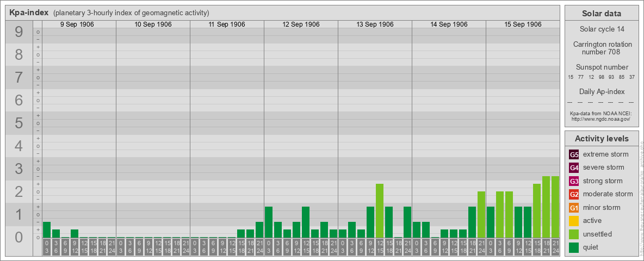Screen dimensions: 644x261
Task: Click the 15 Sep '21 24' time slot label
Action: pyautogui.click(x=555, y=247)
